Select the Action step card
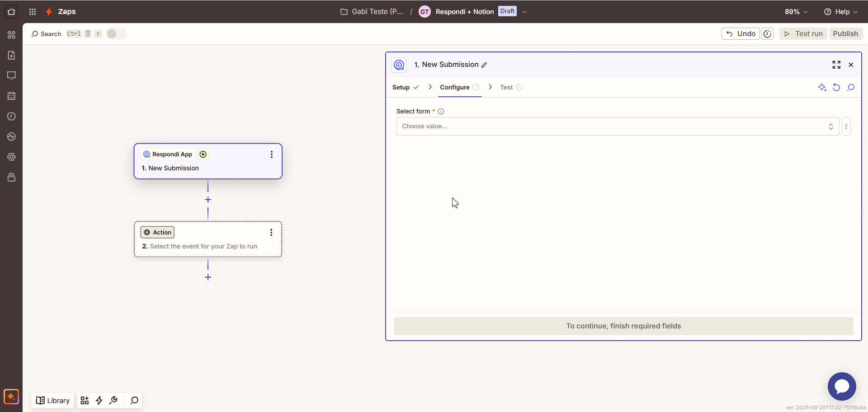Viewport: 868px width, 412px height. (208, 239)
